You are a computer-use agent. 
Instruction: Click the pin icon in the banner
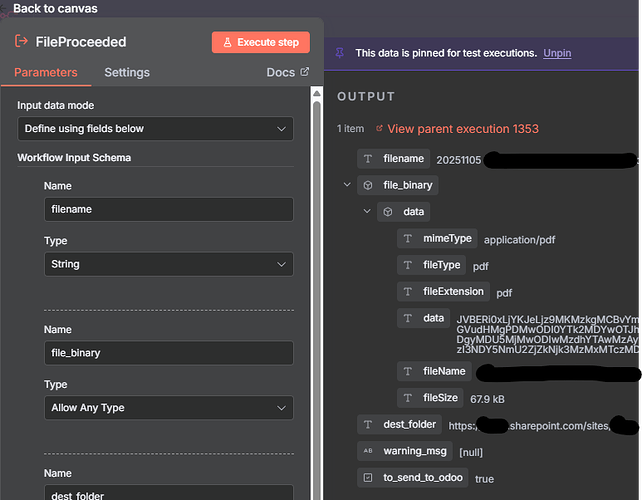[x=341, y=52]
